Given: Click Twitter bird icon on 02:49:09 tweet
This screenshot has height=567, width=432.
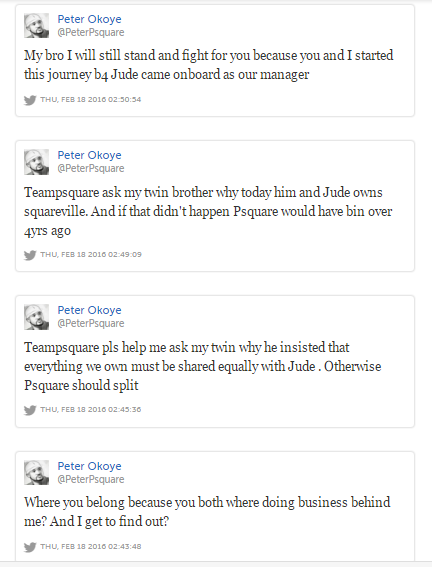Looking at the screenshot, I should tap(30, 255).
